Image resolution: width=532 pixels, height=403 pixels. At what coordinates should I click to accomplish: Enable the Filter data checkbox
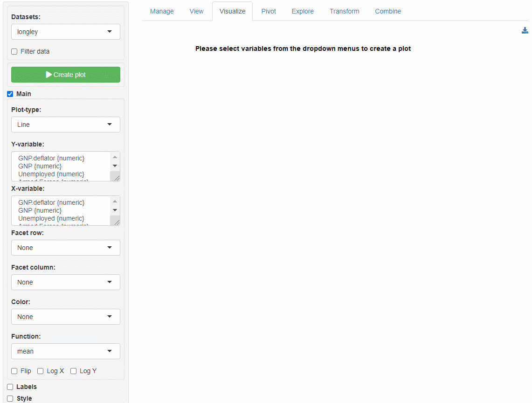14,51
